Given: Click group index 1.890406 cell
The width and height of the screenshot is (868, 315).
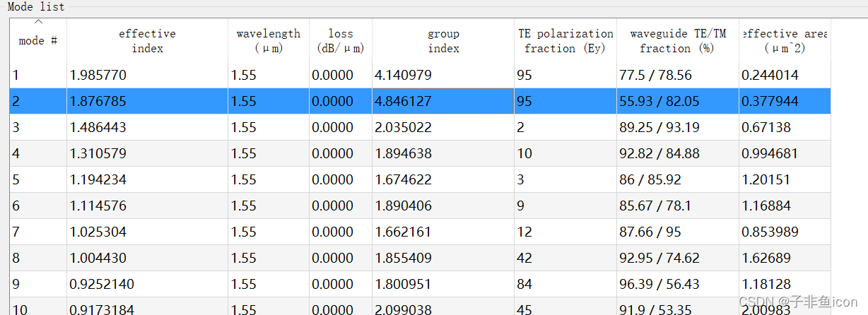Looking at the screenshot, I should point(443,206).
